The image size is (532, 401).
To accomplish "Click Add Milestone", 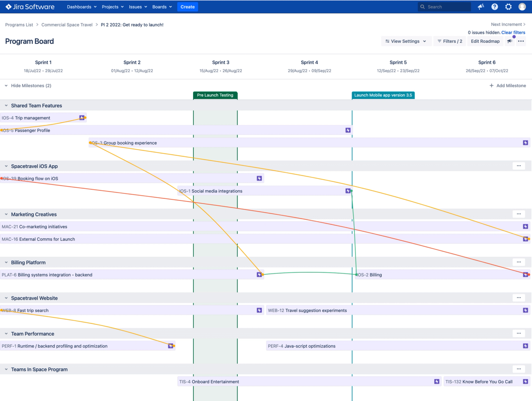I will pyautogui.click(x=507, y=85).
